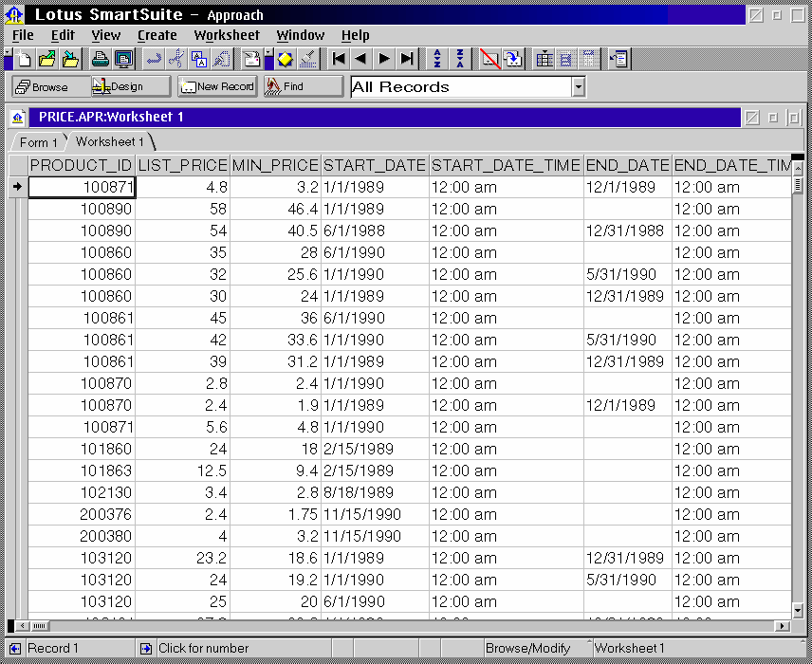The height and width of the screenshot is (664, 812).
Task: Click the Cut scissors icon
Action: point(176,59)
